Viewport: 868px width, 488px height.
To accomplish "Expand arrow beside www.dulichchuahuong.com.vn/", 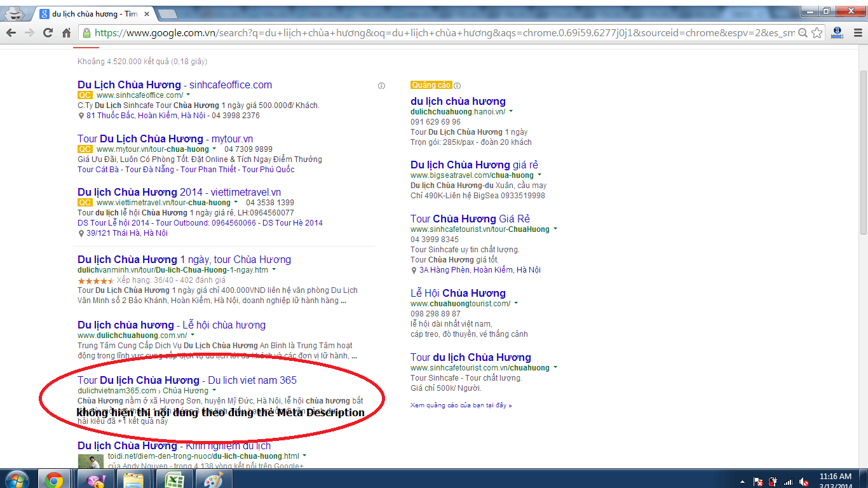I will click(x=192, y=335).
